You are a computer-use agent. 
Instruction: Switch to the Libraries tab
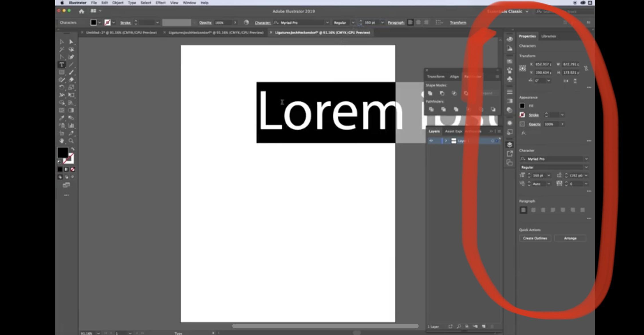tap(548, 36)
